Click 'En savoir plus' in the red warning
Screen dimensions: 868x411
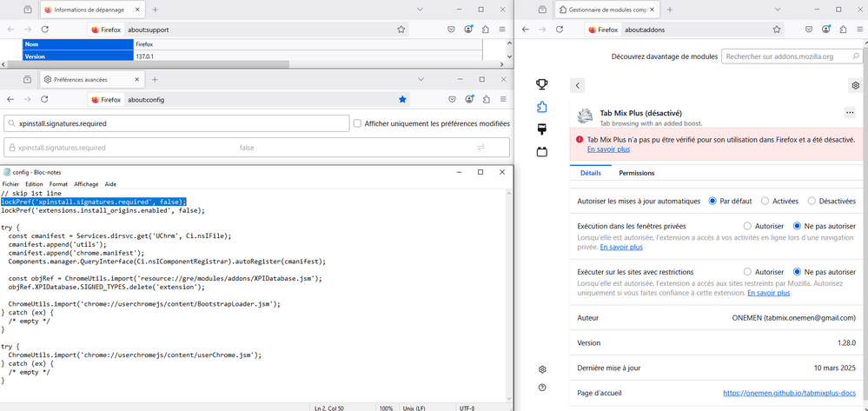coord(608,149)
